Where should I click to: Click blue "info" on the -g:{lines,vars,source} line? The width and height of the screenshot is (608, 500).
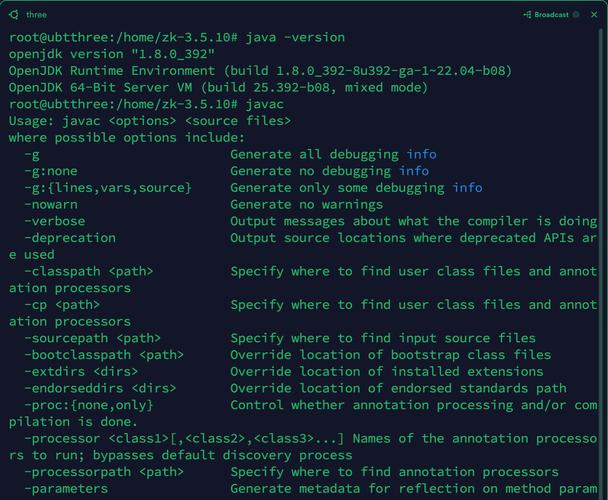(x=467, y=188)
